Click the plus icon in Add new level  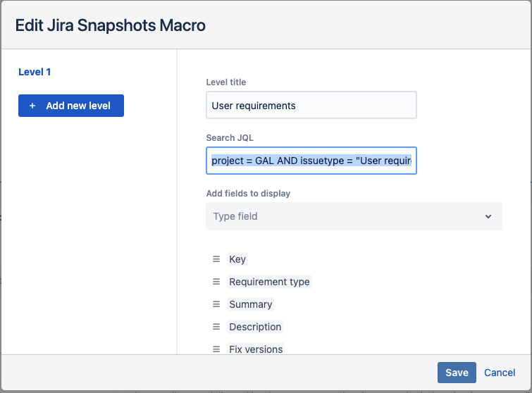pyautogui.click(x=32, y=106)
